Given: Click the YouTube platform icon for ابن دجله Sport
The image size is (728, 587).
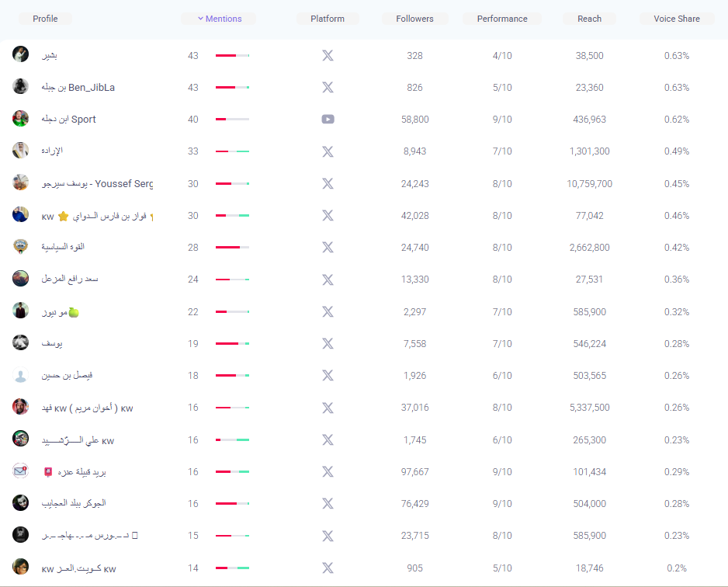Looking at the screenshot, I should click(x=328, y=120).
